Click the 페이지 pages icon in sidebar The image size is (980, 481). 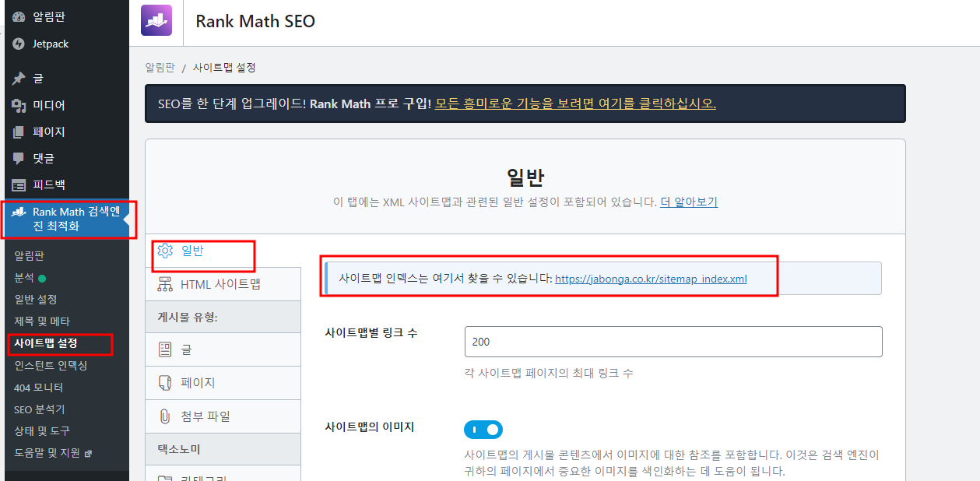point(19,132)
